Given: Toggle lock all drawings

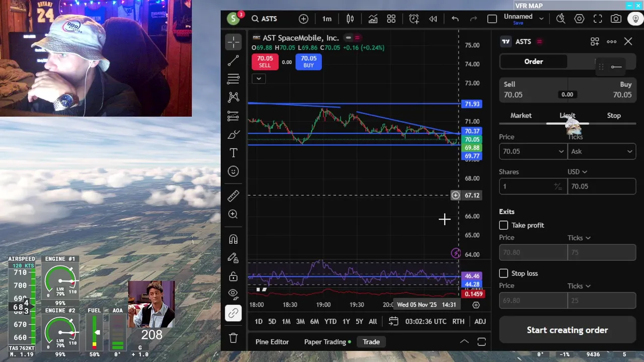Looking at the screenshot, I should click(x=233, y=277).
